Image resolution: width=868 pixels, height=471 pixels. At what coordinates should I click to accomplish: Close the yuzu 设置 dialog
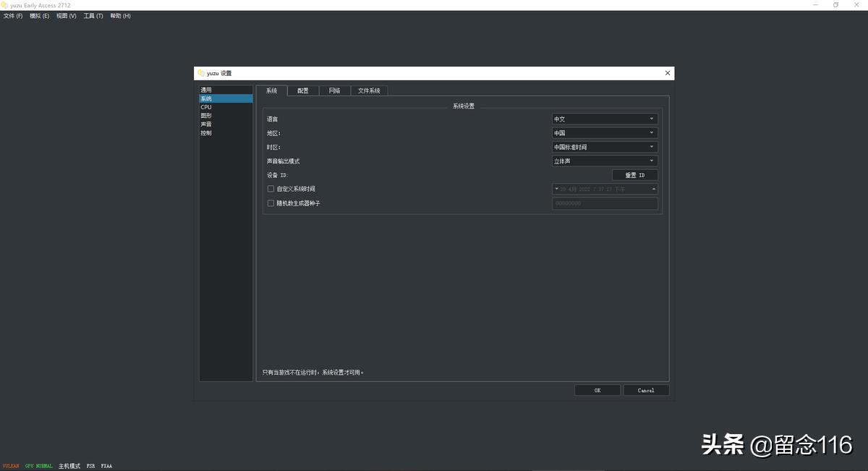coord(667,73)
